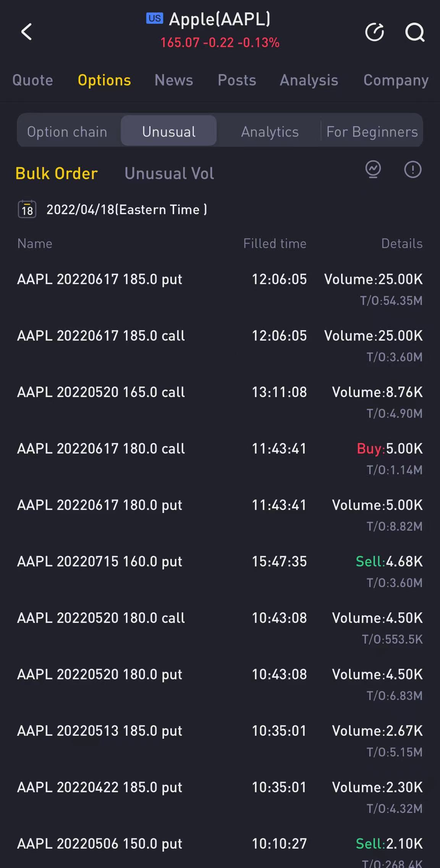Open AAPL 20220617 185.0 put order
The width and height of the screenshot is (440, 868).
point(100,279)
